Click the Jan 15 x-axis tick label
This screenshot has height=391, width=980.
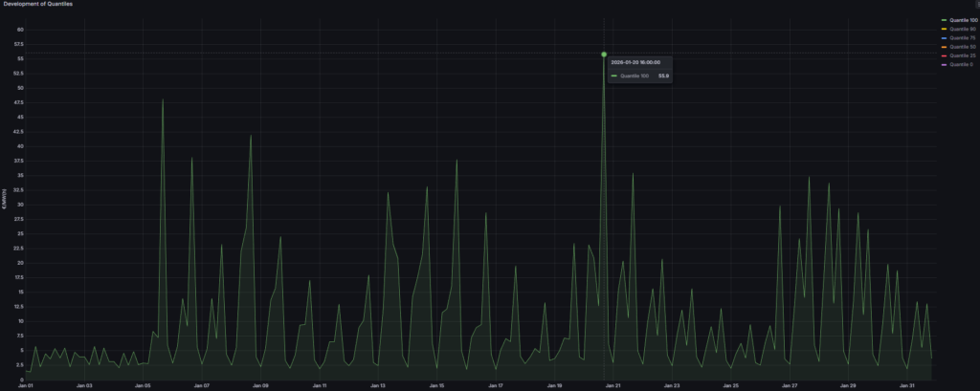[435, 385]
